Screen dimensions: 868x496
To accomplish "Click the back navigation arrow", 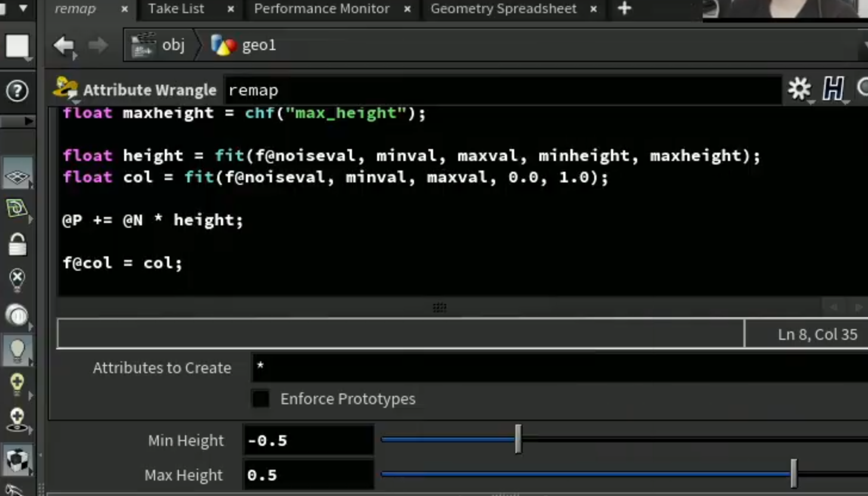I will click(x=64, y=45).
